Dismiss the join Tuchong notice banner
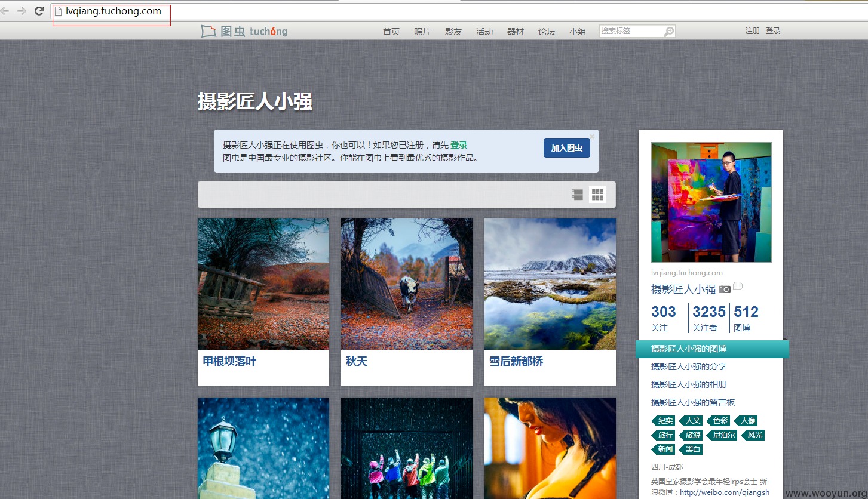This screenshot has height=499, width=868. (x=592, y=137)
